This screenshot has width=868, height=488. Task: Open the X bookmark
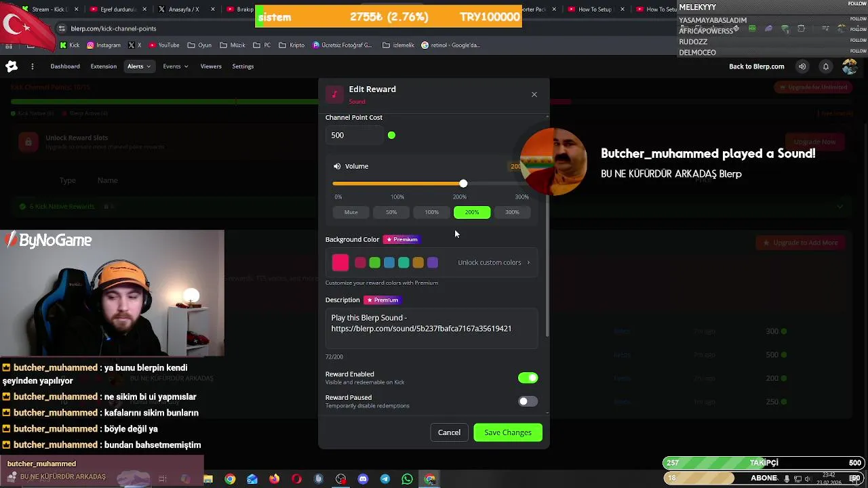134,45
